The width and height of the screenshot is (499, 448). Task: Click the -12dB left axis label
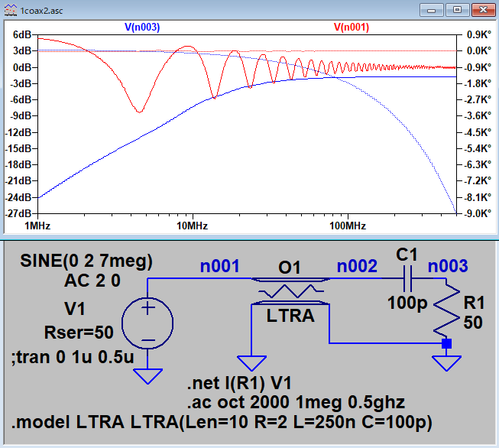18,132
